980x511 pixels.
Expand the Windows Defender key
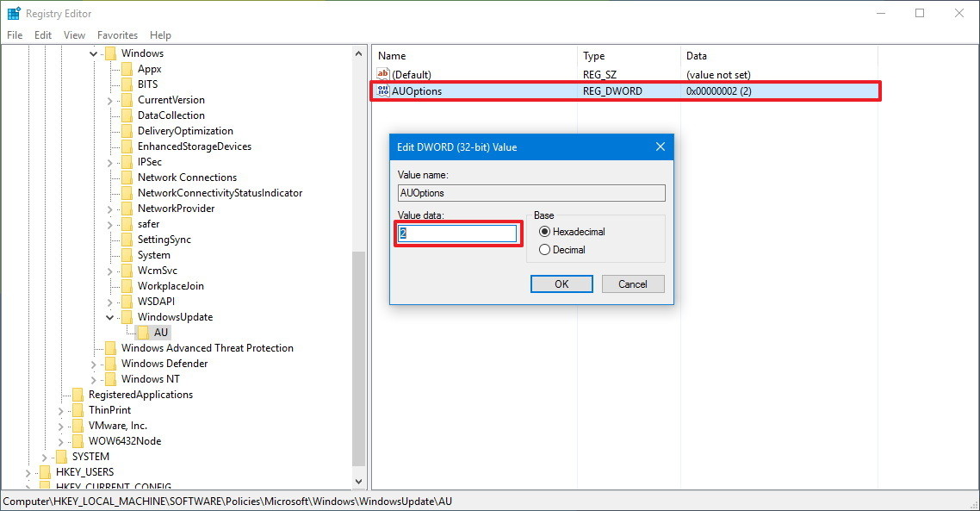[x=94, y=364]
